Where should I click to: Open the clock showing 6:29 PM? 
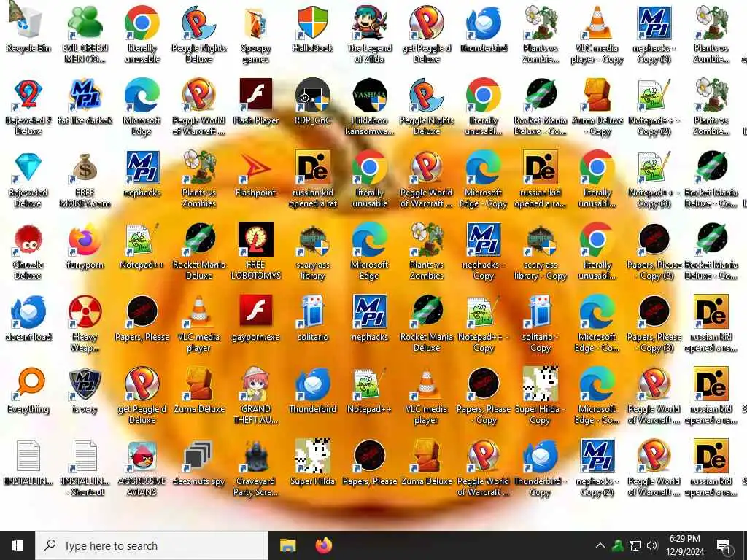click(684, 545)
